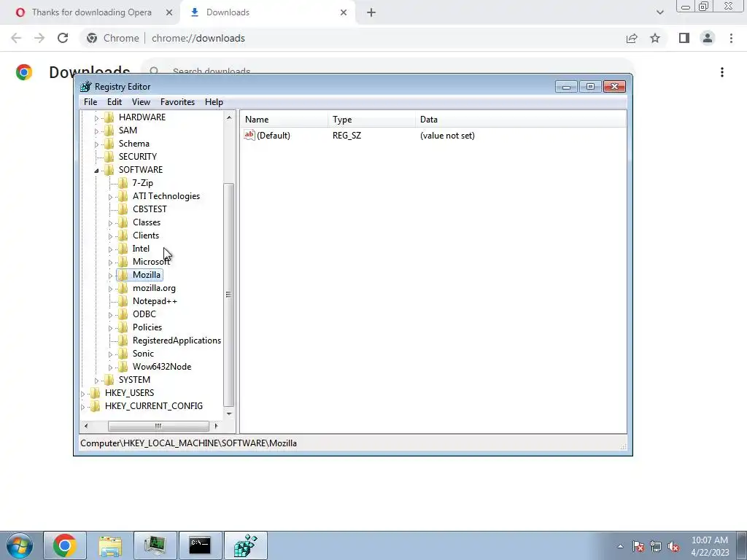Click the Chrome share page icon
Image resolution: width=747 pixels, height=560 pixels.
(x=632, y=38)
